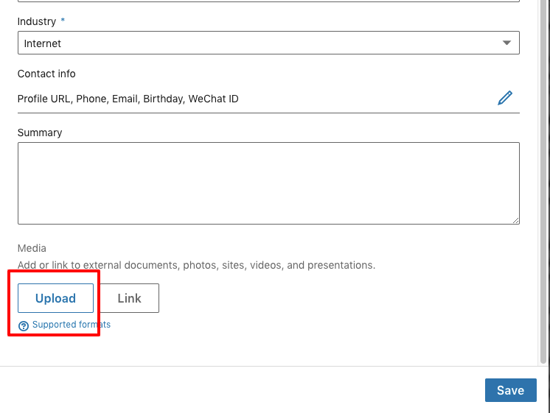
Task: Click the pencil icon to edit contact info
Action: [505, 98]
